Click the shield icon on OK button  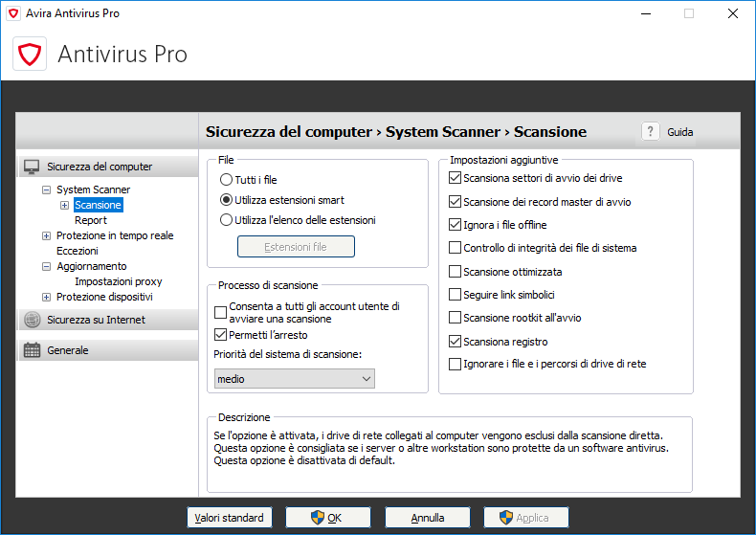click(318, 518)
